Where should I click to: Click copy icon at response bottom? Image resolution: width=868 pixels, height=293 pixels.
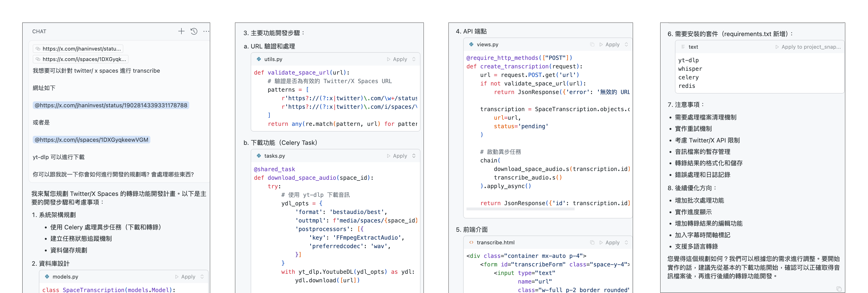pyautogui.click(x=839, y=289)
